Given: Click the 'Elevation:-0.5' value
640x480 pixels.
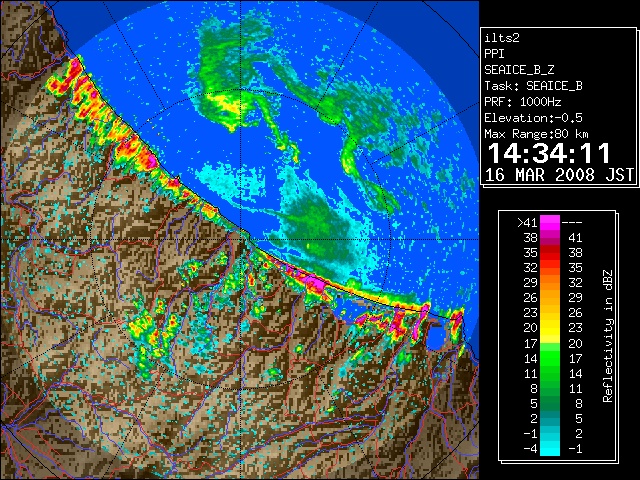Looking at the screenshot, I should tap(533, 118).
